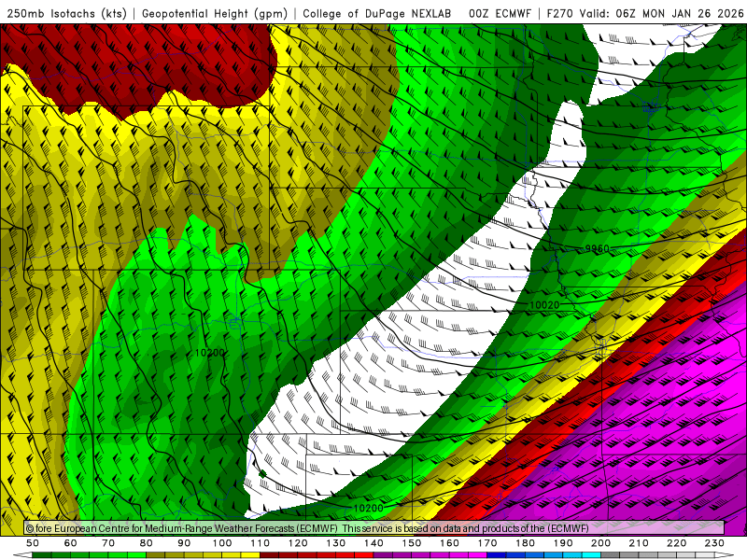Click the 'Geopotential Height (gpm)' header label

click(x=215, y=14)
